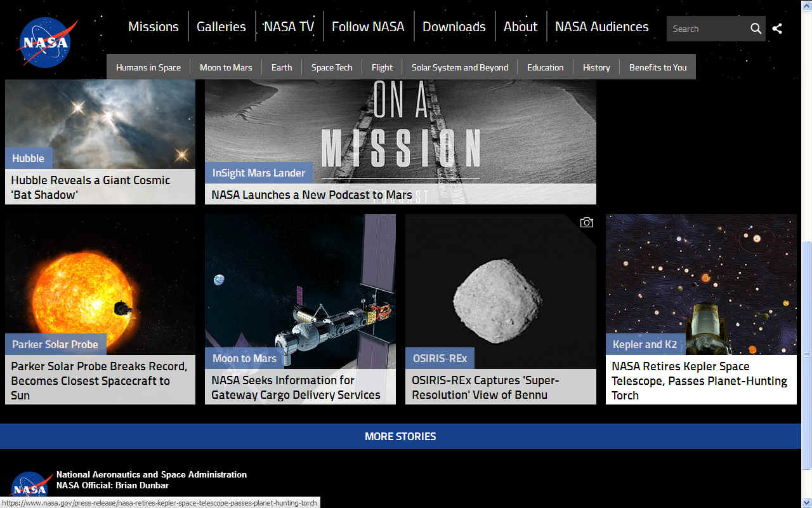Select the Humans in Space topic
Viewport: 812px width, 508px height.
click(148, 67)
